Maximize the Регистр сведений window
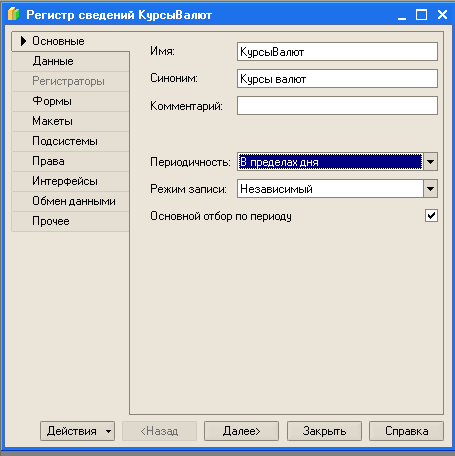This screenshot has height=456, width=455. 422,15
